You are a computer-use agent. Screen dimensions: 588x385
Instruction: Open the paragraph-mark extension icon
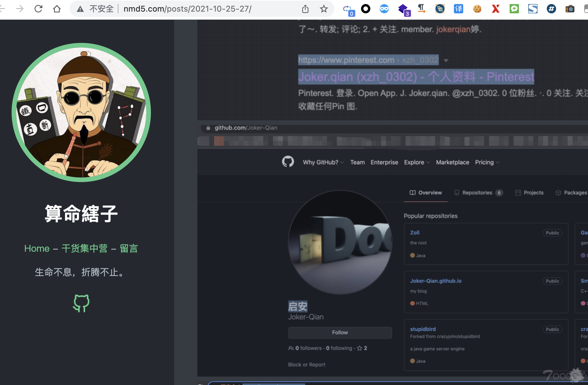[421, 9]
